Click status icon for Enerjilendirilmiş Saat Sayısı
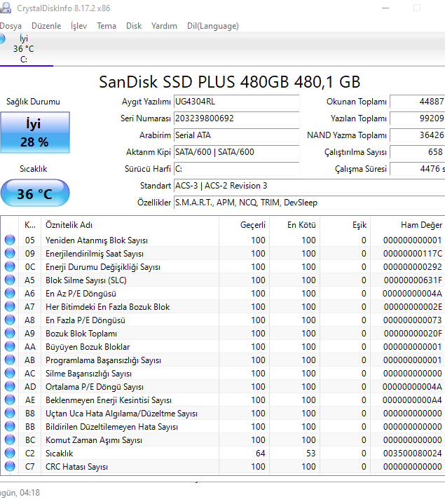The height and width of the screenshot is (504, 445). pos(10,253)
